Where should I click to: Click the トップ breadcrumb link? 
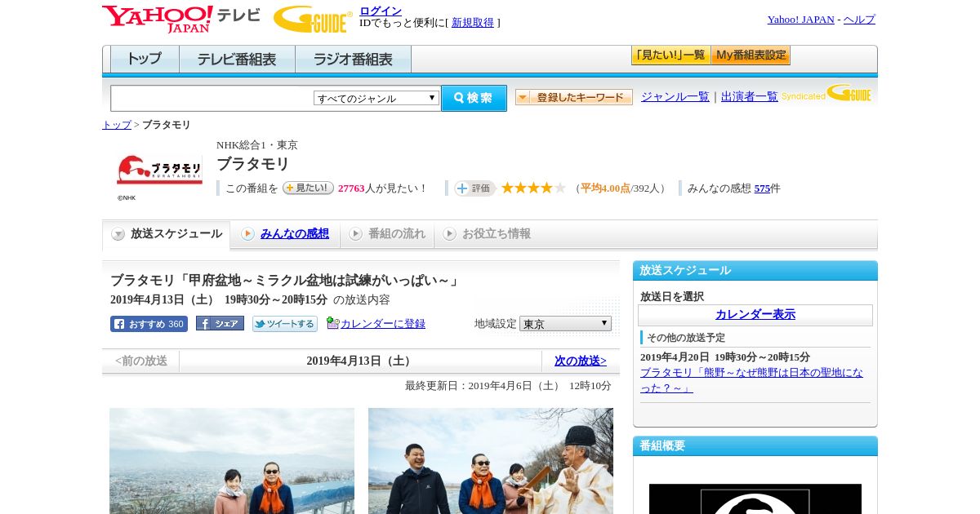(117, 125)
